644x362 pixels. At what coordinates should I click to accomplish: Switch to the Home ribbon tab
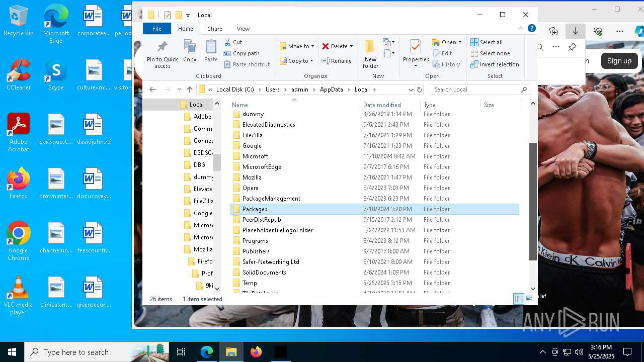186,29
